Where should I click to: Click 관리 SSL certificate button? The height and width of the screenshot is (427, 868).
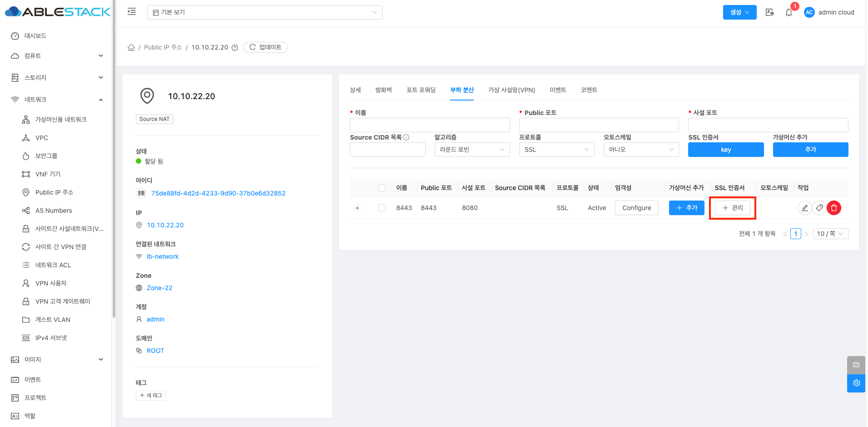click(732, 208)
